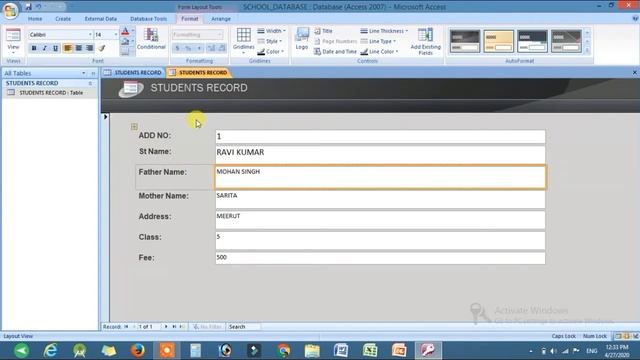Open the Gridlines menu
The height and width of the screenshot is (360, 640).
[244, 40]
